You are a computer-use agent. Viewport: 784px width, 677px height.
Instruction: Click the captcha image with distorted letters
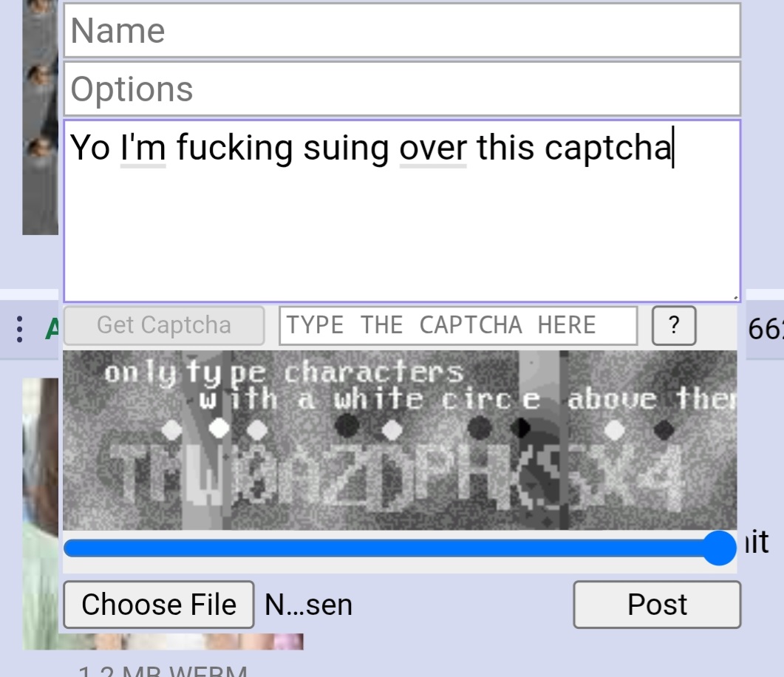click(400, 440)
